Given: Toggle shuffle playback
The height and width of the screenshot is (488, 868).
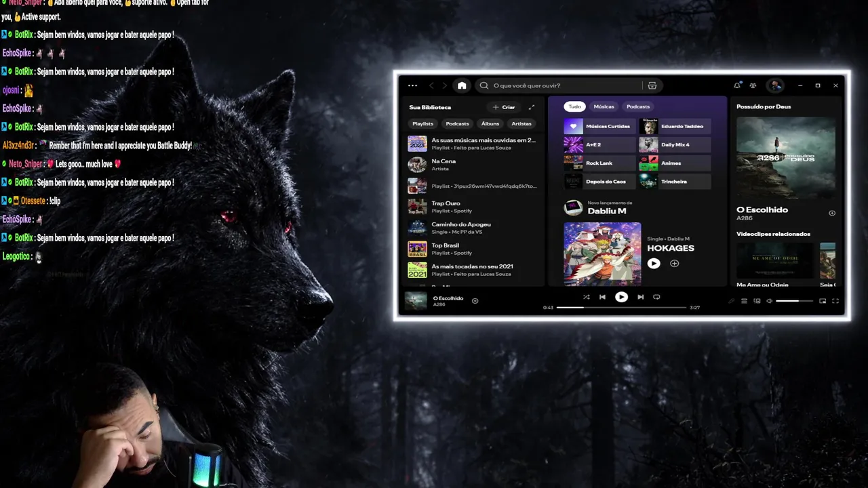Looking at the screenshot, I should click(x=587, y=297).
